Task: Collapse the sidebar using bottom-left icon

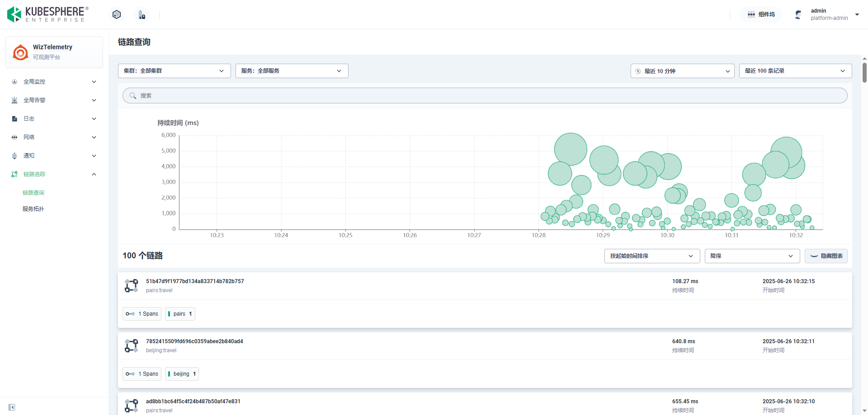Action: pyautogui.click(x=12, y=407)
